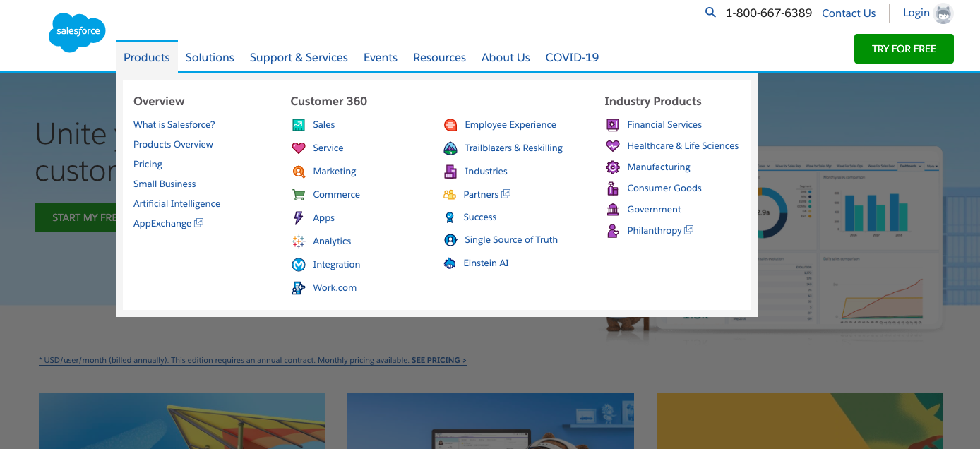Click the Employee Experience chat icon
Viewport: 980px width, 449px height.
pyautogui.click(x=450, y=125)
